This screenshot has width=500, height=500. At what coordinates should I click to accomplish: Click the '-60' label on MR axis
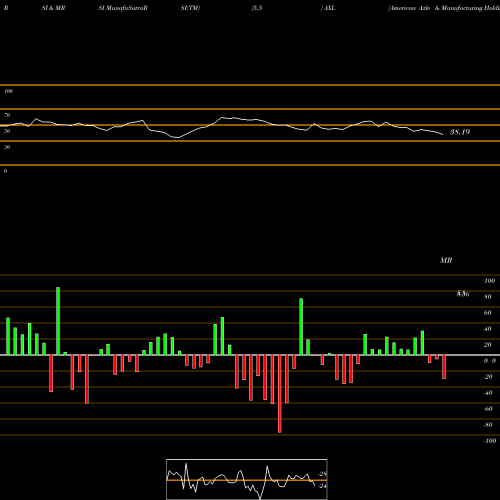488,409
